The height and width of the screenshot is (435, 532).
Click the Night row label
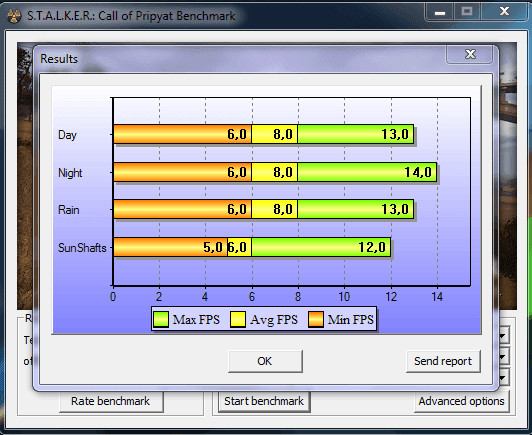point(70,173)
